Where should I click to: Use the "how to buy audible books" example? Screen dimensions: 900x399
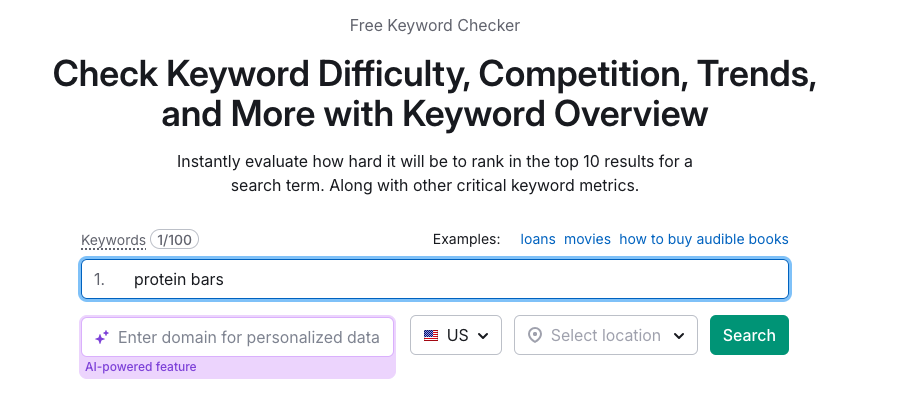coord(704,239)
